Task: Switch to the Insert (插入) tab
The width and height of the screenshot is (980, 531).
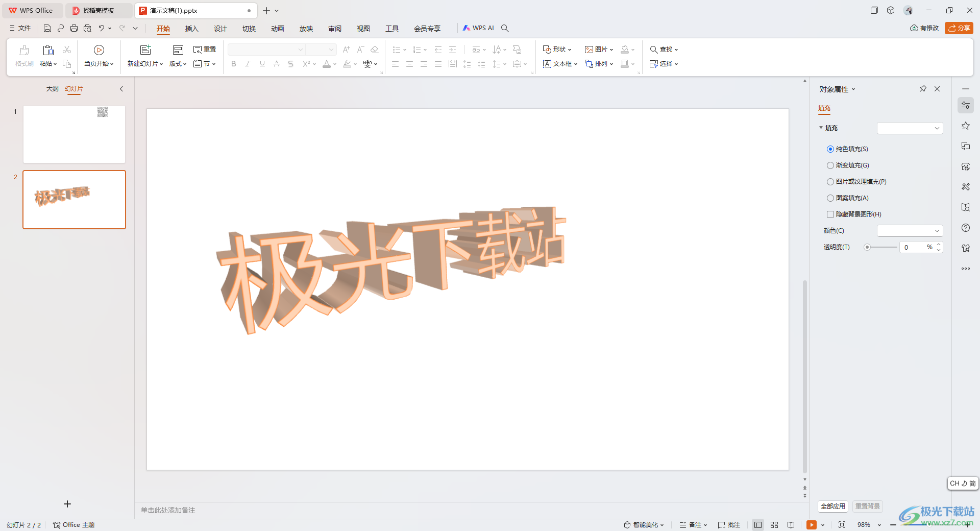Action: (191, 29)
